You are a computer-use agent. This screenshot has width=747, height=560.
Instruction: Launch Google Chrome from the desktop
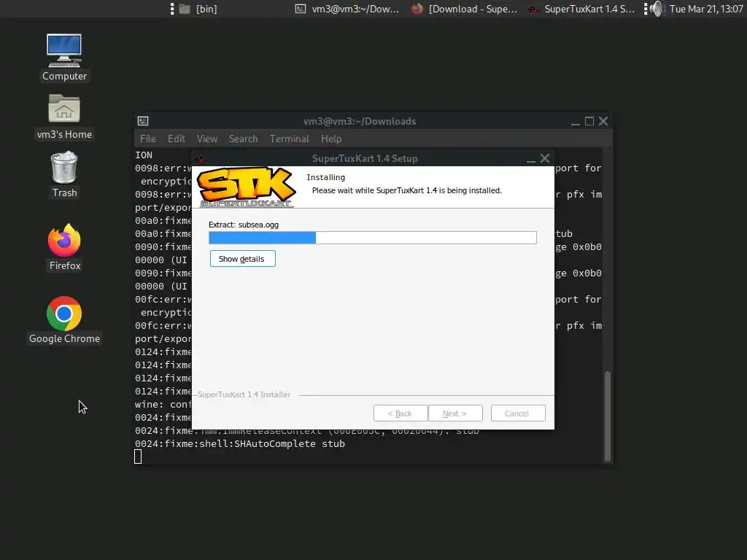pyautogui.click(x=64, y=320)
